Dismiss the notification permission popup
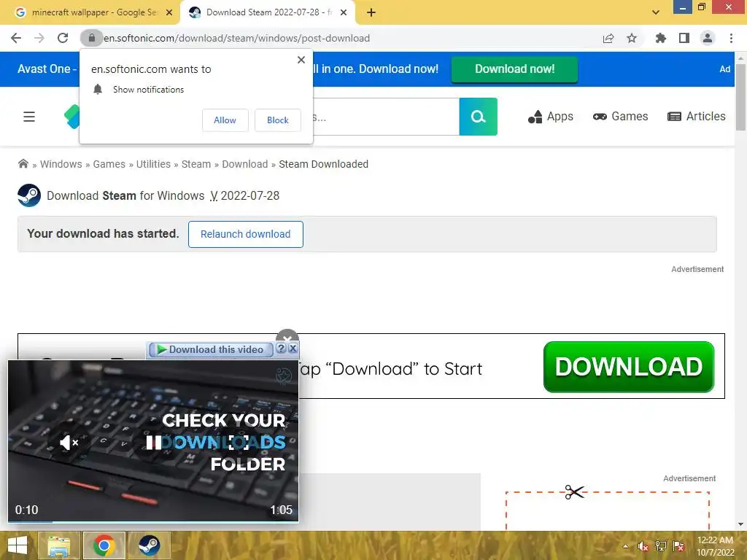The height and width of the screenshot is (560, 747). pos(301,60)
